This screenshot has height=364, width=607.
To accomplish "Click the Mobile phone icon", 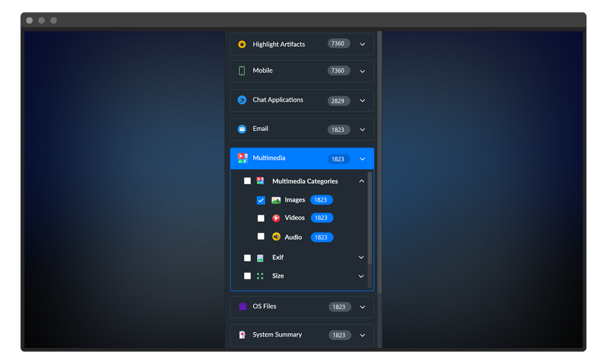I will 242,71.
